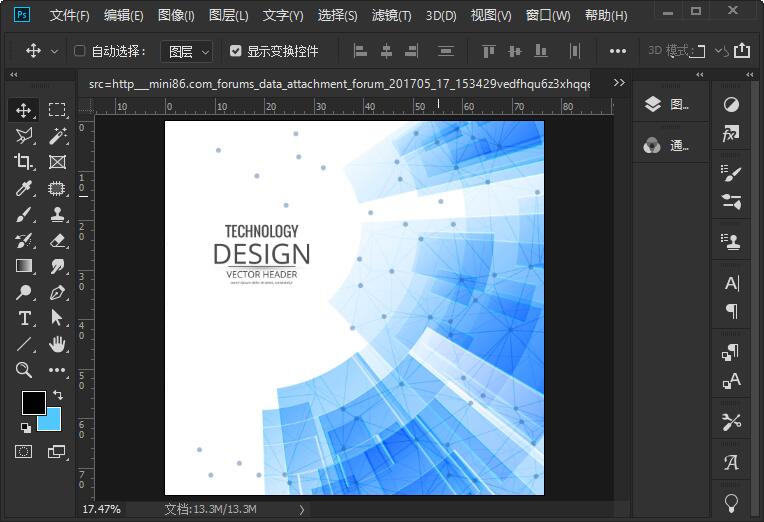Select the Rectangular Marquee tool
This screenshot has width=764, height=522.
57,110
